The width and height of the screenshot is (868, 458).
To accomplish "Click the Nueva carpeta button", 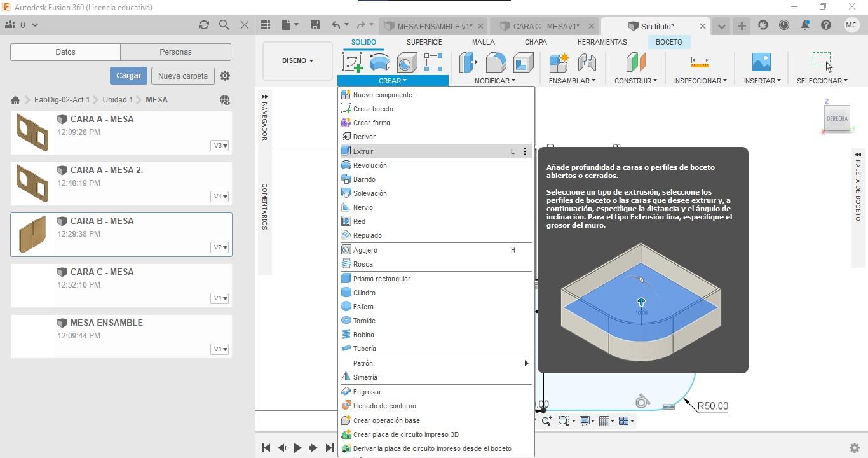I will (183, 76).
